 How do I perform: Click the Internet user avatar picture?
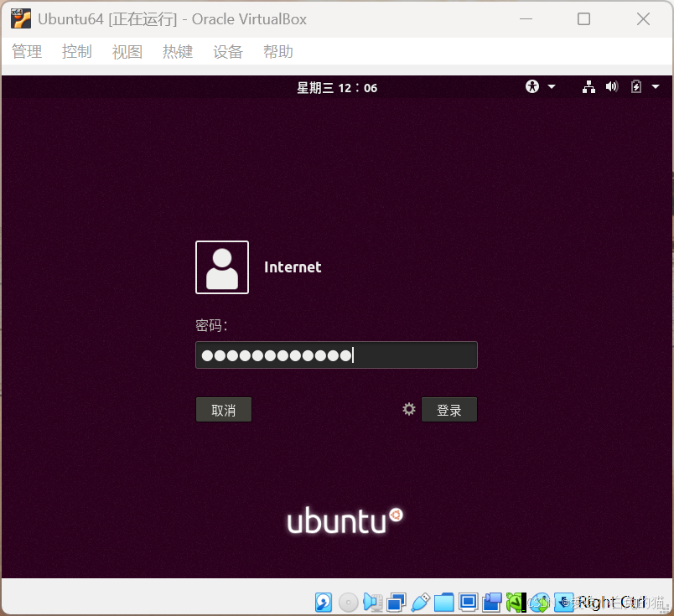coord(222,267)
